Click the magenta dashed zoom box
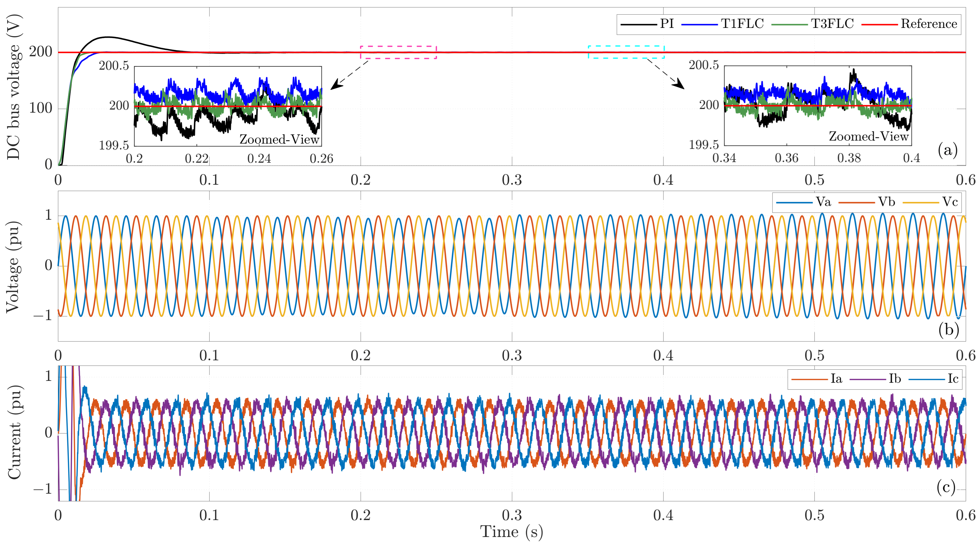This screenshot has height=546, width=980. (x=398, y=52)
